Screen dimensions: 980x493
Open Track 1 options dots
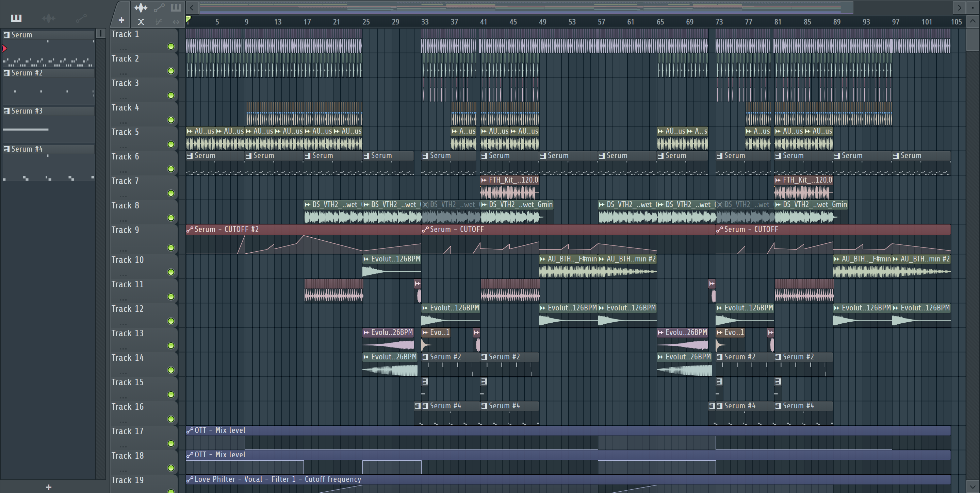click(123, 49)
